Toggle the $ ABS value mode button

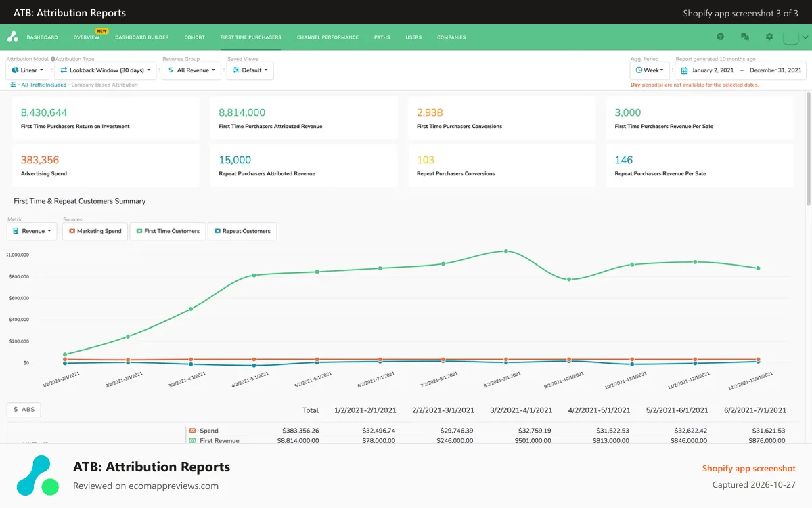24,410
